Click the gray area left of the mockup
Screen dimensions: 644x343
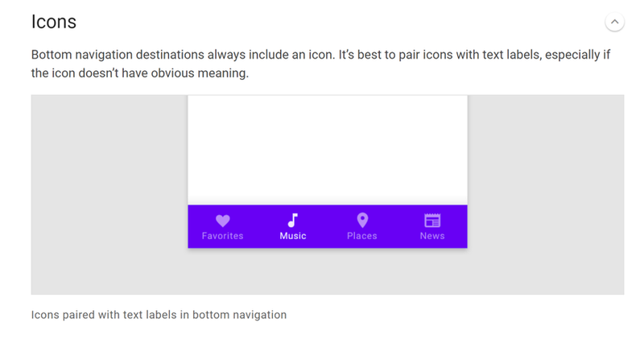[x=109, y=195]
